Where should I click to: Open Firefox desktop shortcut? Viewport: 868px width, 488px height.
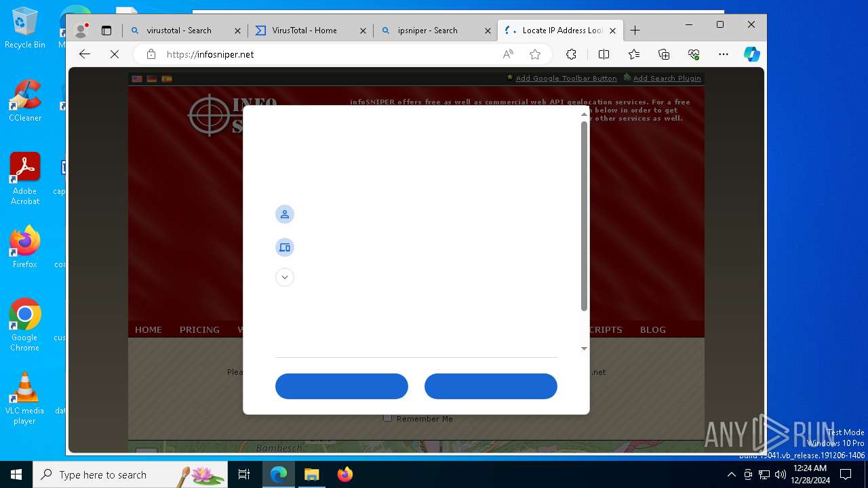point(25,247)
